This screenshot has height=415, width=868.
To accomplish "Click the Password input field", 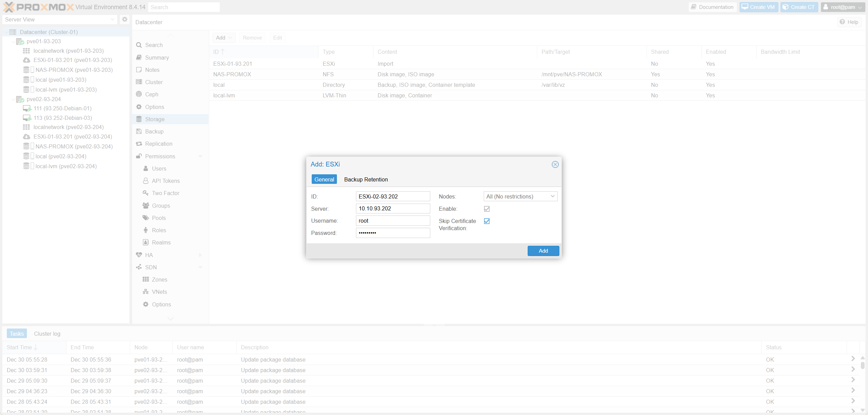I will click(393, 233).
